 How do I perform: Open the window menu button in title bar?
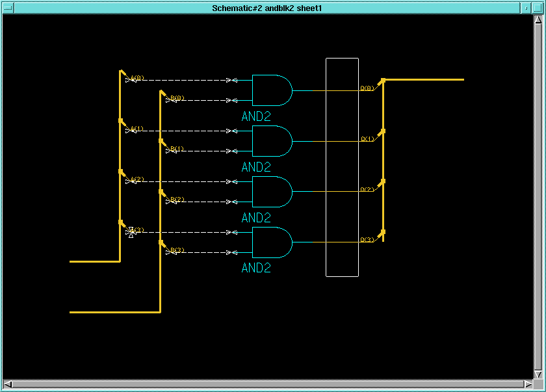8,8
